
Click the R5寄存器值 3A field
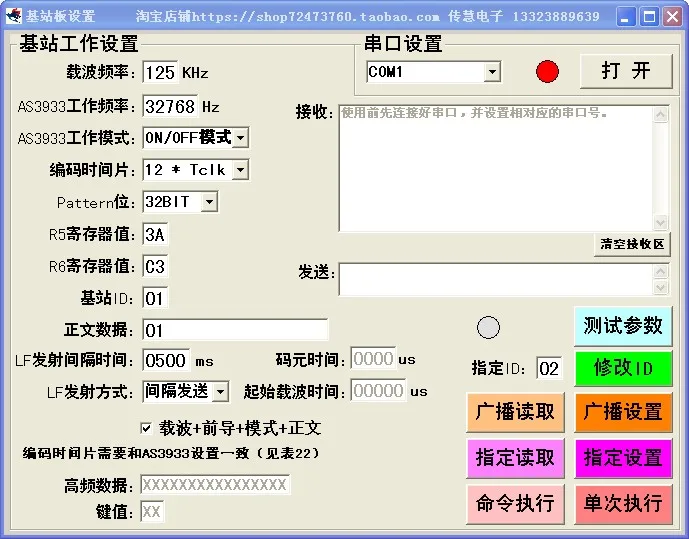click(155, 234)
